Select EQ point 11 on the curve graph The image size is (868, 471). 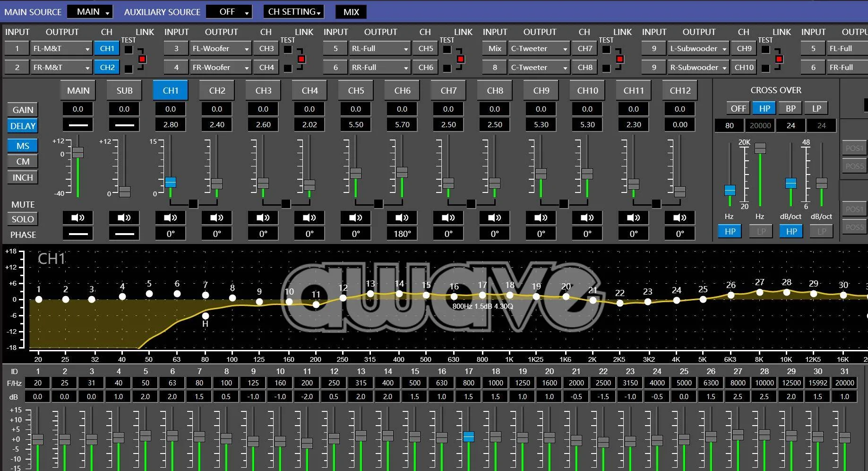316,305
